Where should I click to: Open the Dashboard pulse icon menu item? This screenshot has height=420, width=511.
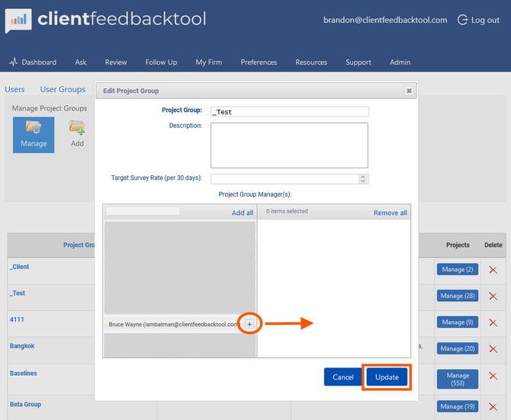pyautogui.click(x=14, y=62)
